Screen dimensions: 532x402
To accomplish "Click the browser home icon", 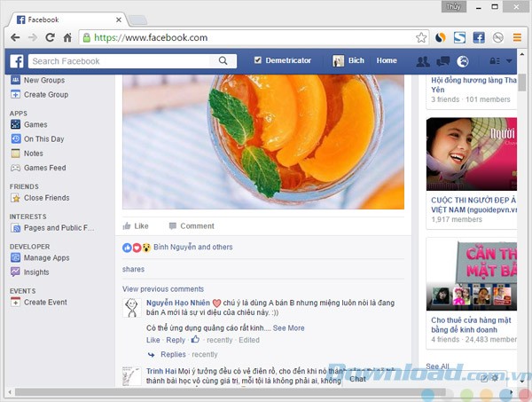I will click(x=67, y=37).
